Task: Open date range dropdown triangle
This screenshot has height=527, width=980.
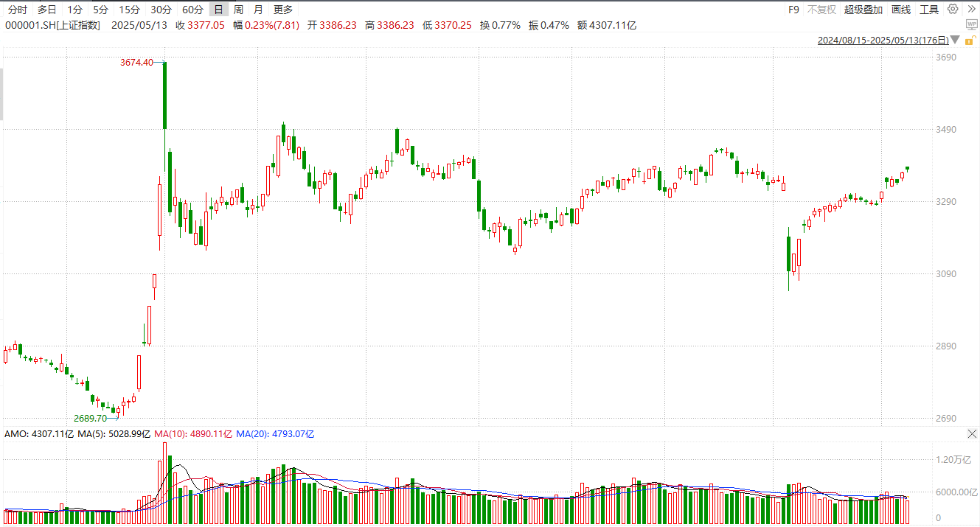Action: (955, 41)
